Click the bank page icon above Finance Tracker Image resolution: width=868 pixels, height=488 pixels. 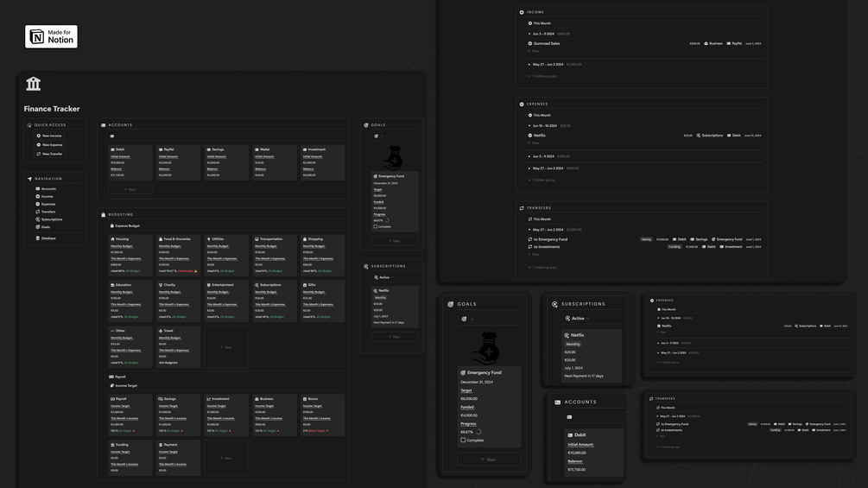(33, 84)
